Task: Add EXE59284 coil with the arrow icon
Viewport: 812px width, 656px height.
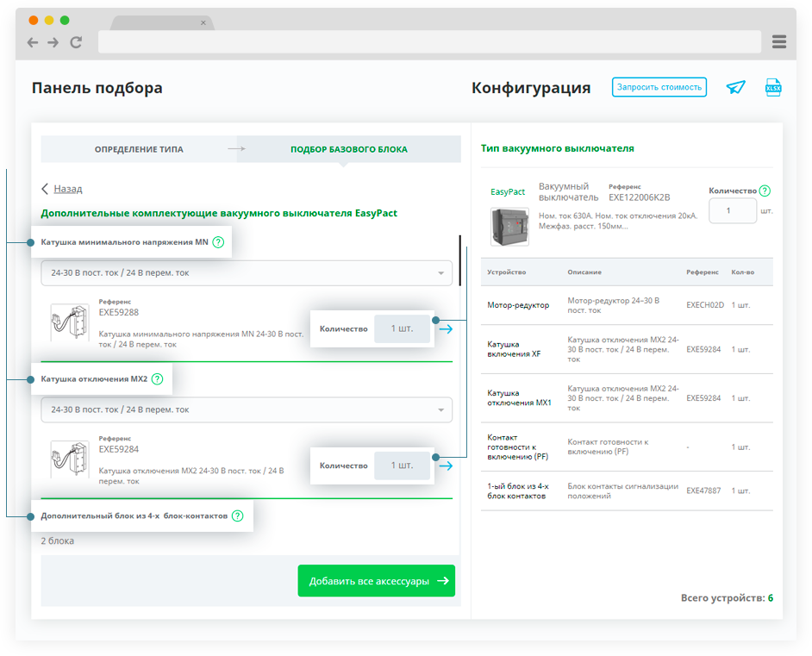Action: tap(446, 465)
